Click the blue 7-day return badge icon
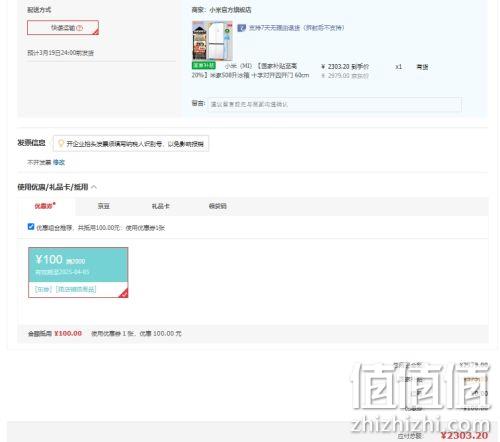500x442 pixels. pos(241,28)
